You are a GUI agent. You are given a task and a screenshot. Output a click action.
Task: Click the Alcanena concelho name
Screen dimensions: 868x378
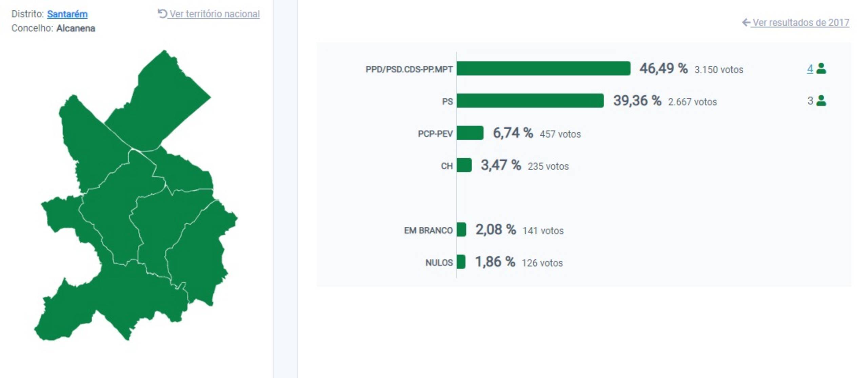(76, 28)
